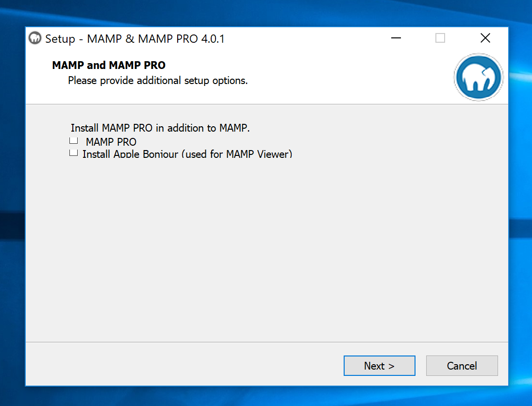This screenshot has height=406, width=532.
Task: Click Next to continue installation
Action: tap(379, 366)
